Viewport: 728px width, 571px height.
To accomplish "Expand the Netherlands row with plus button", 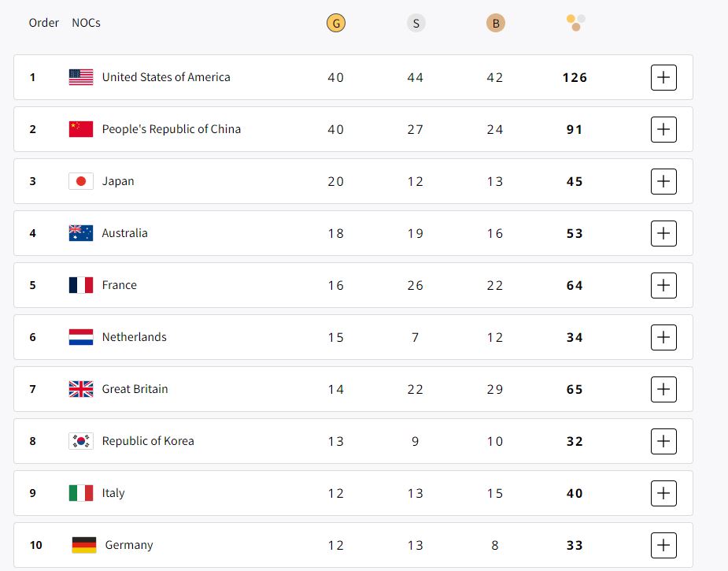I will coord(663,337).
